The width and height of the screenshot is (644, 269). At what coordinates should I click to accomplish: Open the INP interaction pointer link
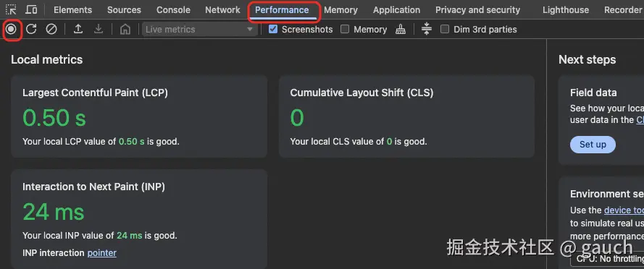102,252
